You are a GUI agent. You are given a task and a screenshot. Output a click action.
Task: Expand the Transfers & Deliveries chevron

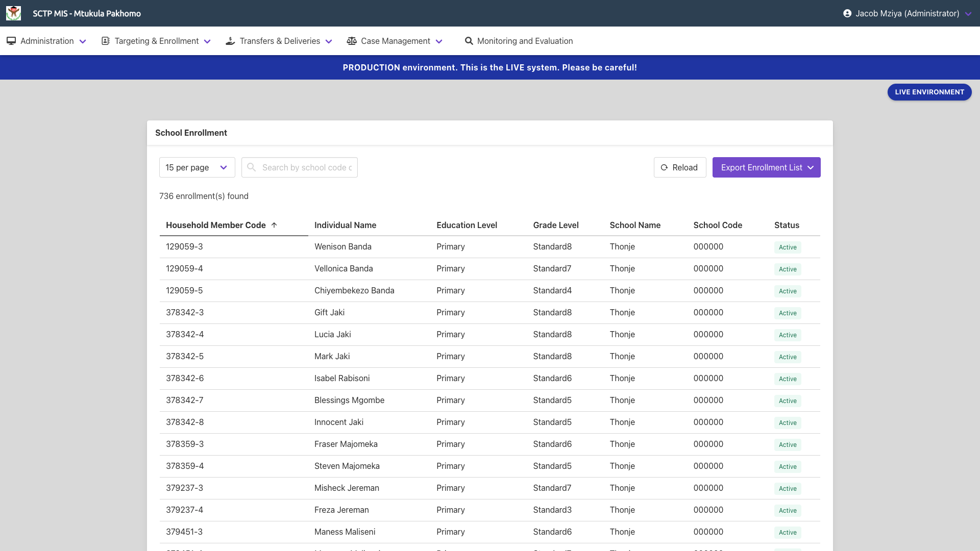point(329,41)
